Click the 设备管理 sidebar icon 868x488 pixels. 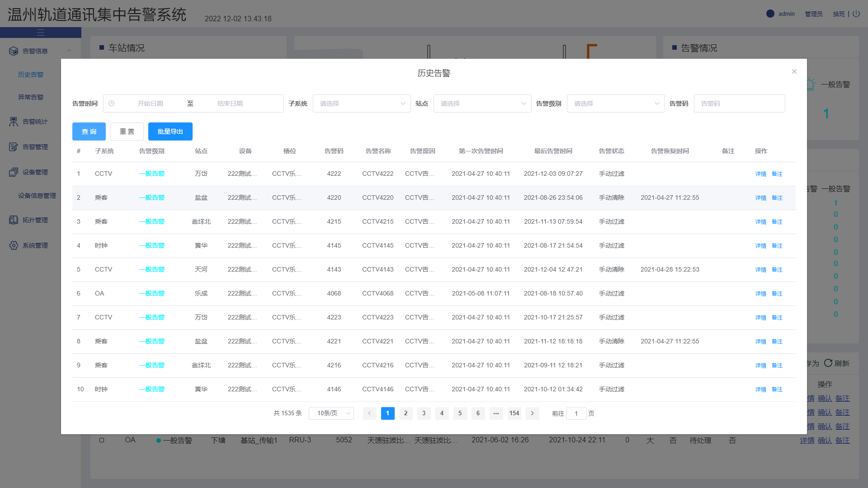(x=14, y=172)
